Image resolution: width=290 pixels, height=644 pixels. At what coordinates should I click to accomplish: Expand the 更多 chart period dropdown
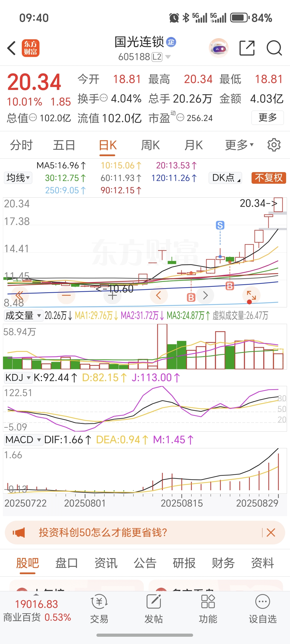point(239,145)
